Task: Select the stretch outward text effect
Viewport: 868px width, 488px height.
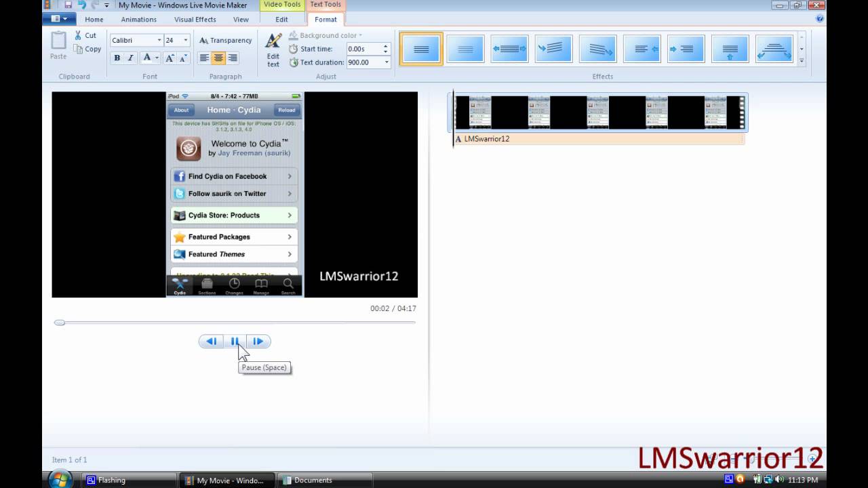Action: pos(509,49)
